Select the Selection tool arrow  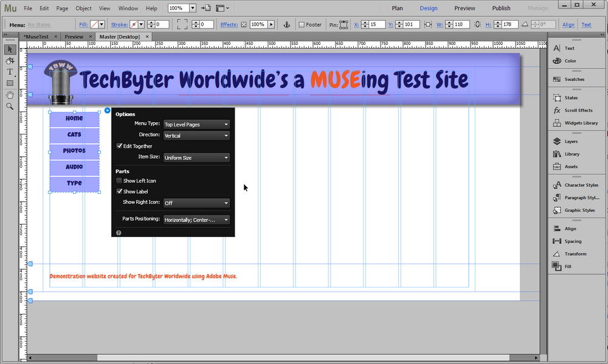point(10,49)
